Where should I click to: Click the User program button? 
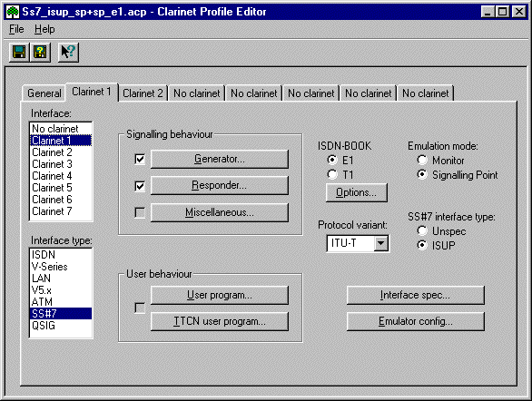220,295
